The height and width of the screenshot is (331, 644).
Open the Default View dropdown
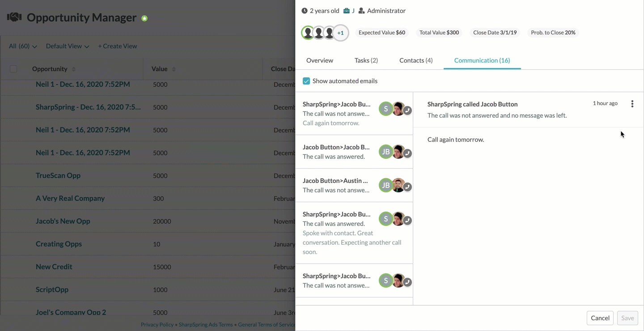point(68,46)
